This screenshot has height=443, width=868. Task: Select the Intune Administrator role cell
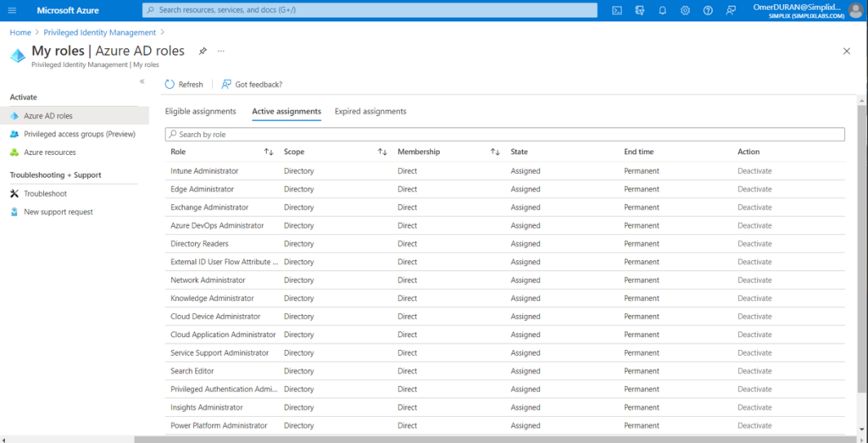204,171
